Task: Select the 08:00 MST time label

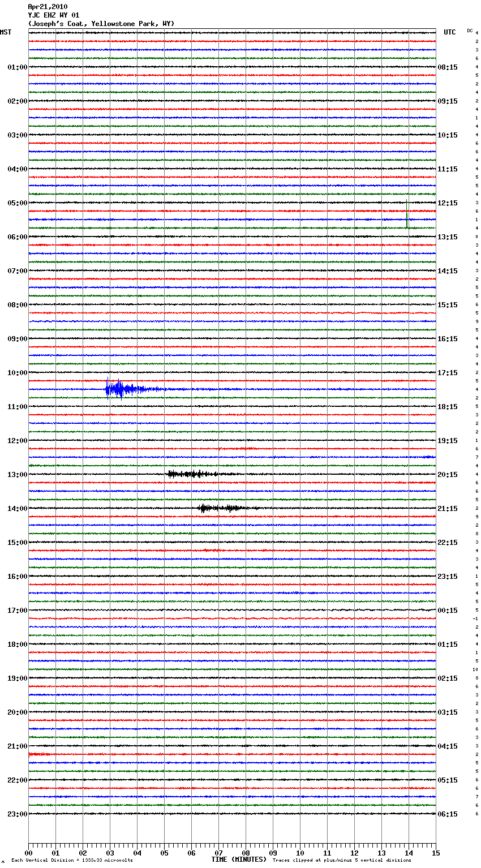Action: pos(18,305)
